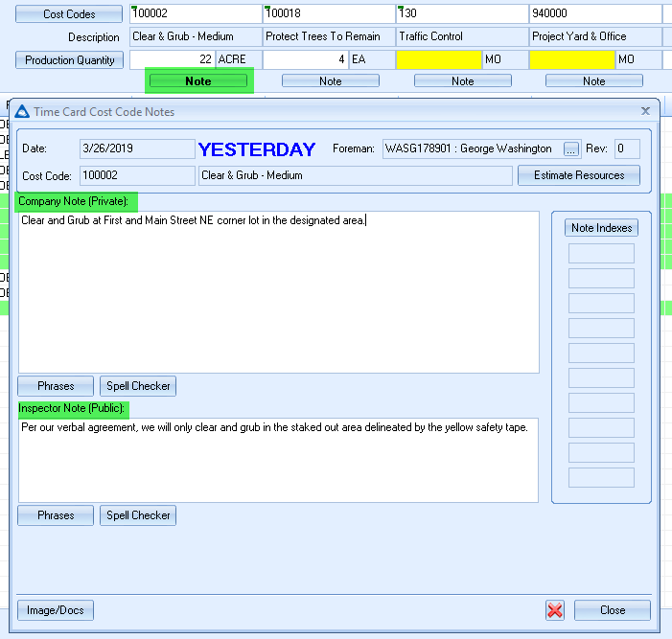
Task: Close the Time Card Cost Code Notes dialog
Action: [x=645, y=111]
